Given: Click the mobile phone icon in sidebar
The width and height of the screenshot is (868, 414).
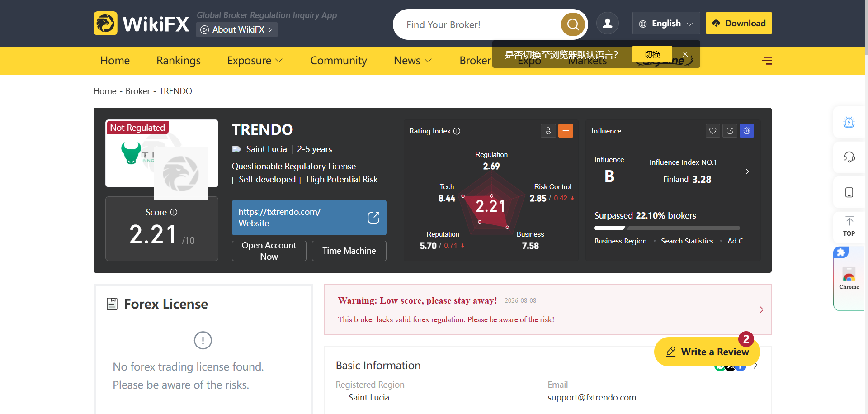Looking at the screenshot, I should [849, 192].
